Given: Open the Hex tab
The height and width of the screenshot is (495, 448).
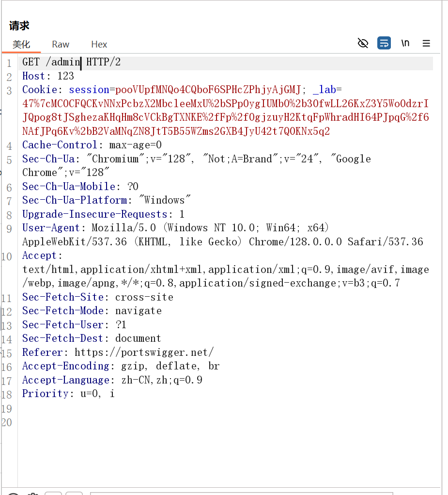Looking at the screenshot, I should pyautogui.click(x=99, y=45).
